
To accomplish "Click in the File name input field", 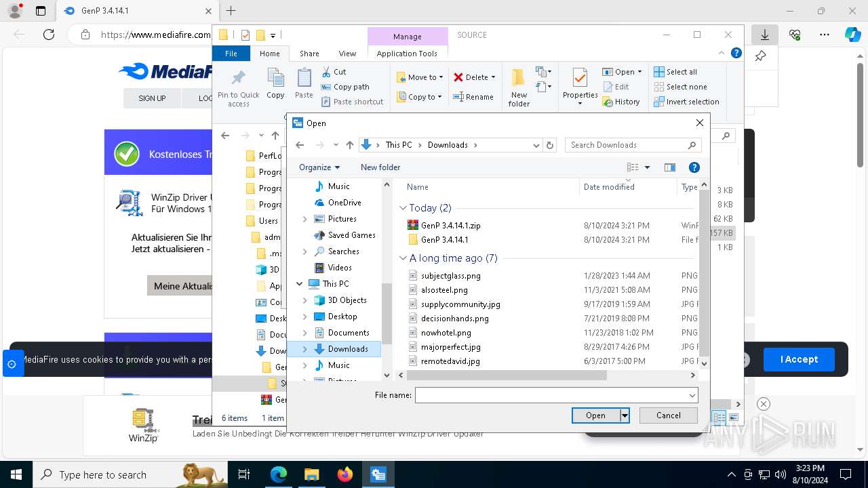I will pos(551,395).
